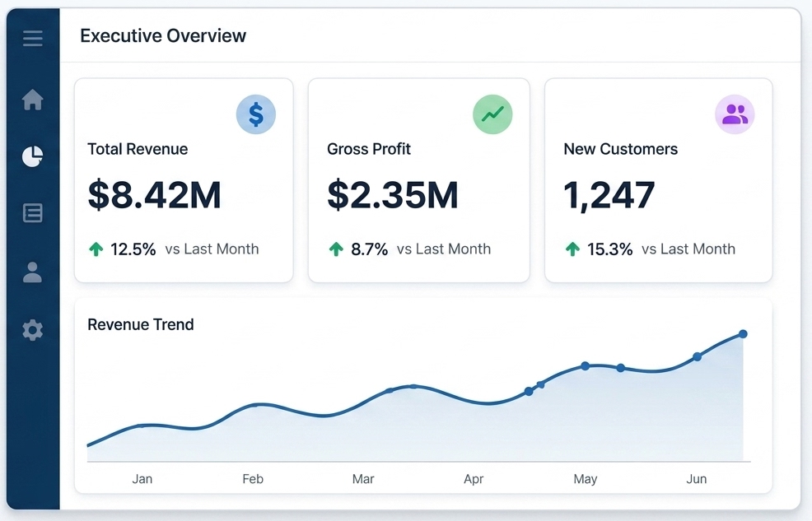The image size is (812, 521).
Task: Open settings via the gear icon
Action: pyautogui.click(x=33, y=330)
